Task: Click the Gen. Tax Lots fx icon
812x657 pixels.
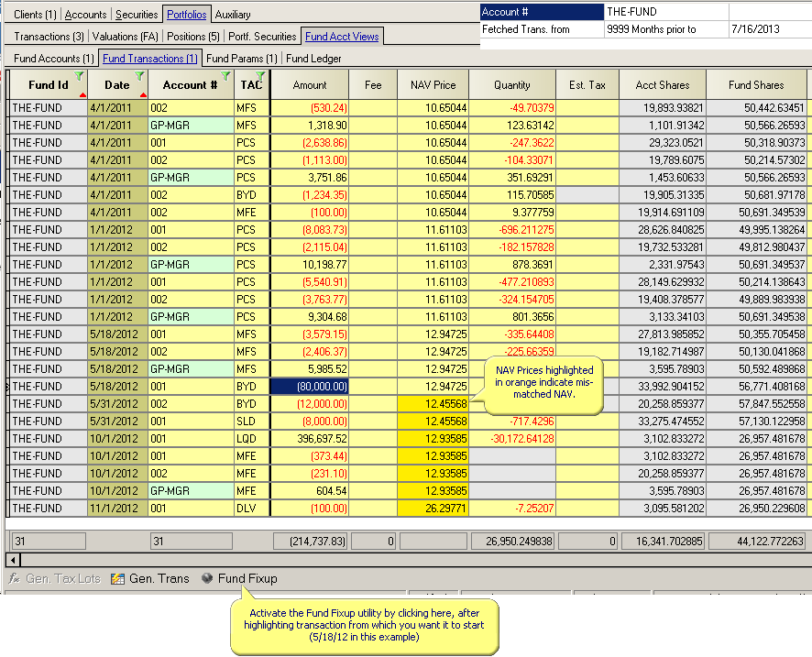Action: coord(13,579)
